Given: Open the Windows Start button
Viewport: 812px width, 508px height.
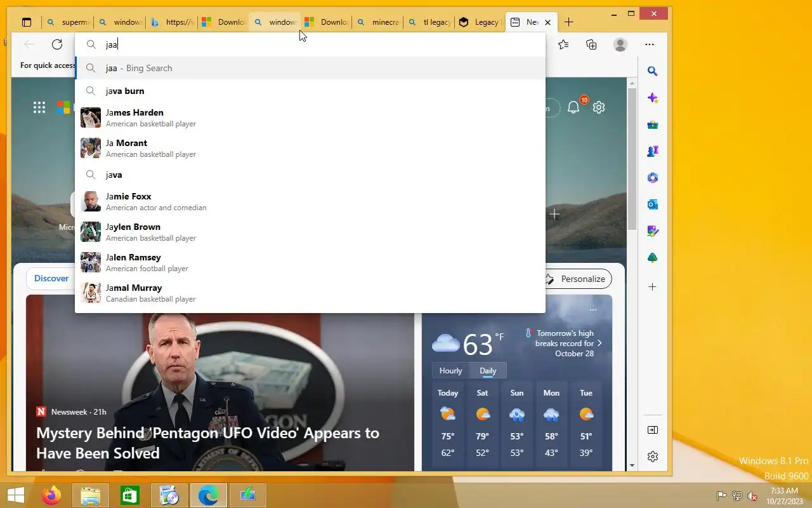Looking at the screenshot, I should (15, 495).
